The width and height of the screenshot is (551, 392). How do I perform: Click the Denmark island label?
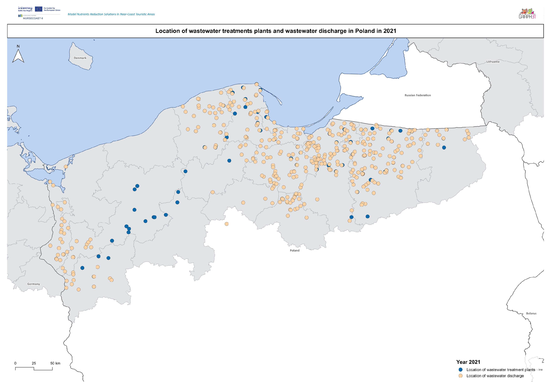(80, 58)
